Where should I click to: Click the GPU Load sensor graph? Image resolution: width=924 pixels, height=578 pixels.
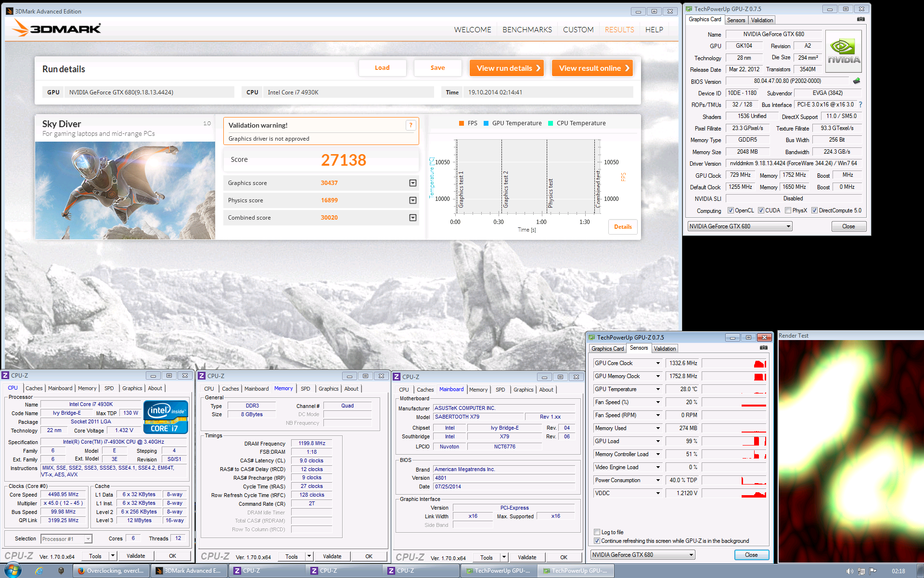click(x=734, y=441)
